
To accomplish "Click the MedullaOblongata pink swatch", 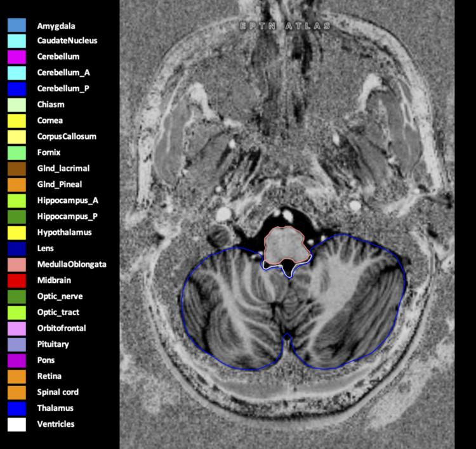I will coord(17,264).
